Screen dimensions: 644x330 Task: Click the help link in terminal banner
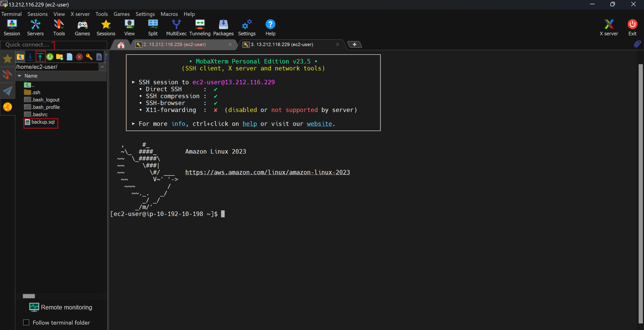coord(249,124)
